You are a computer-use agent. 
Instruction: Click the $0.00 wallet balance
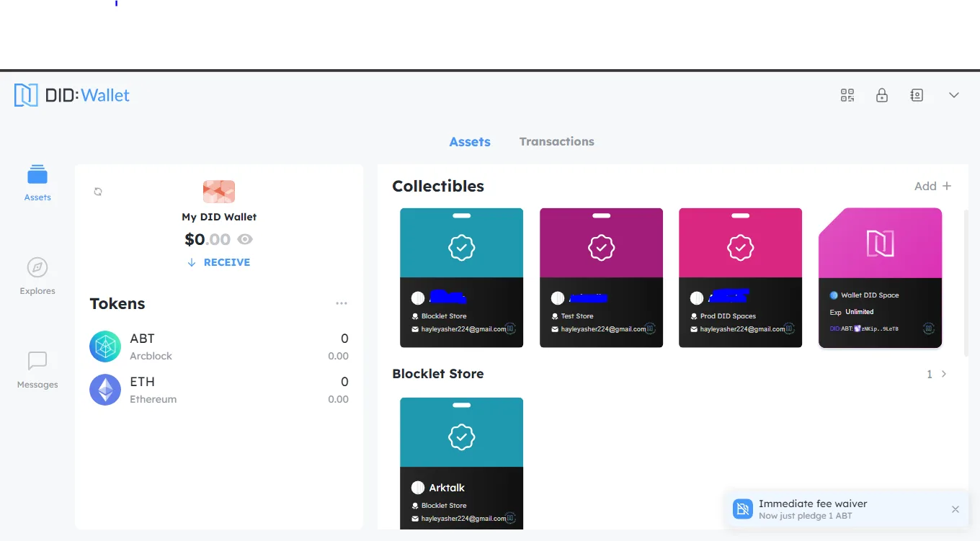click(208, 239)
